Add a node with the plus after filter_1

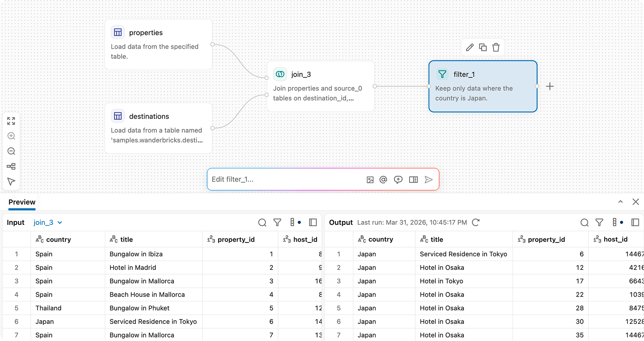coord(550,86)
